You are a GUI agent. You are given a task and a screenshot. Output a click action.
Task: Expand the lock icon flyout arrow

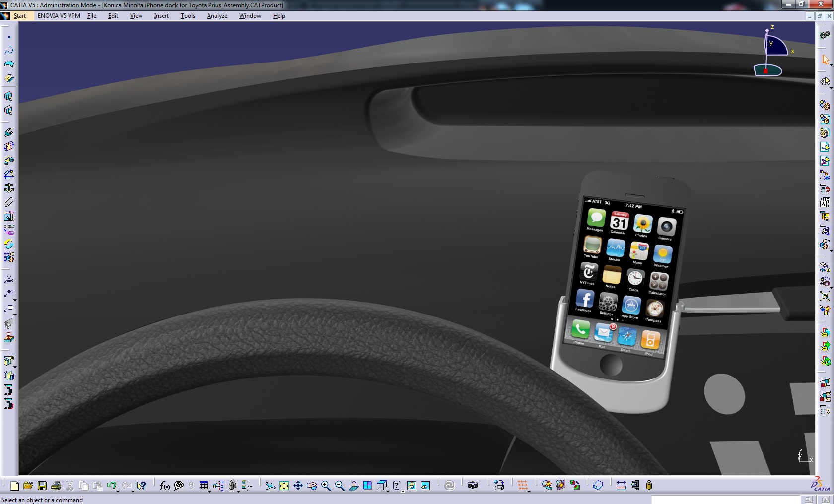pyautogui.click(x=238, y=491)
